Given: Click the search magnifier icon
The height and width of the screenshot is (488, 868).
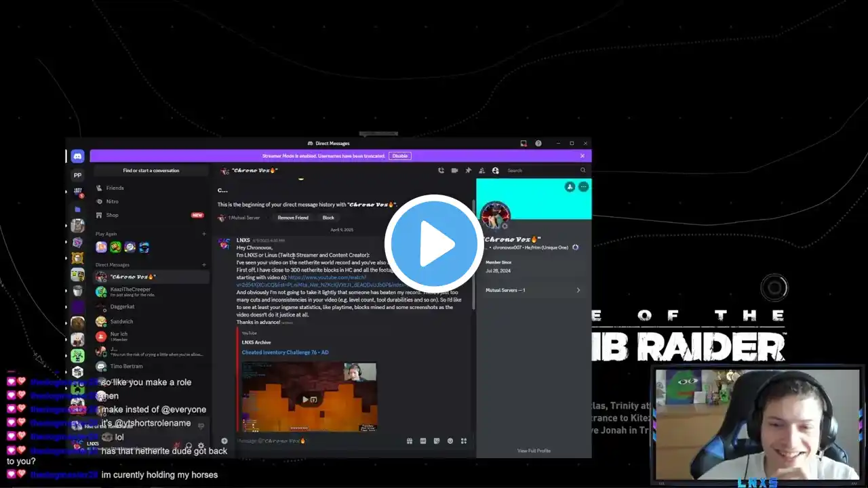Looking at the screenshot, I should click(583, 171).
